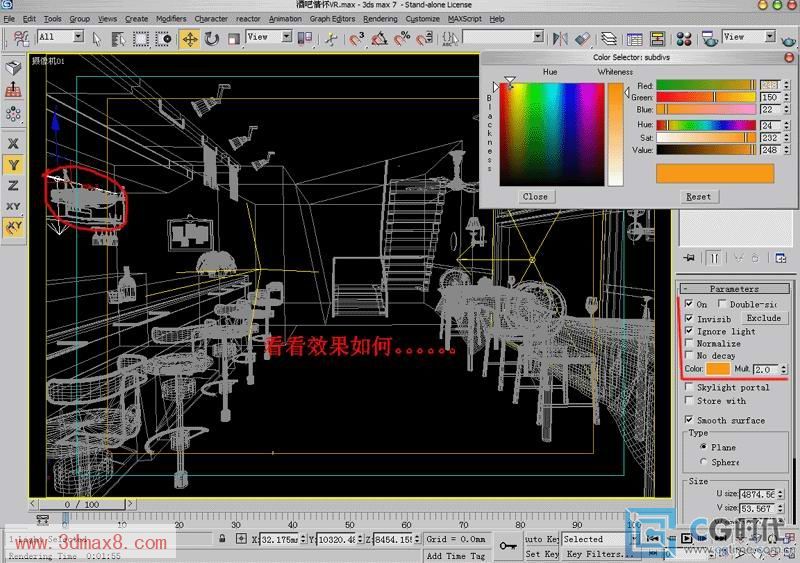Restrict transform to X axis
This screenshot has width=800, height=563.
point(13,143)
